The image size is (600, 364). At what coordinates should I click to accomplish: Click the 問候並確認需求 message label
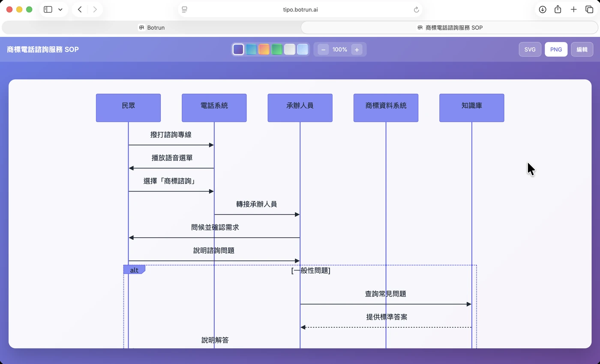(x=215, y=227)
